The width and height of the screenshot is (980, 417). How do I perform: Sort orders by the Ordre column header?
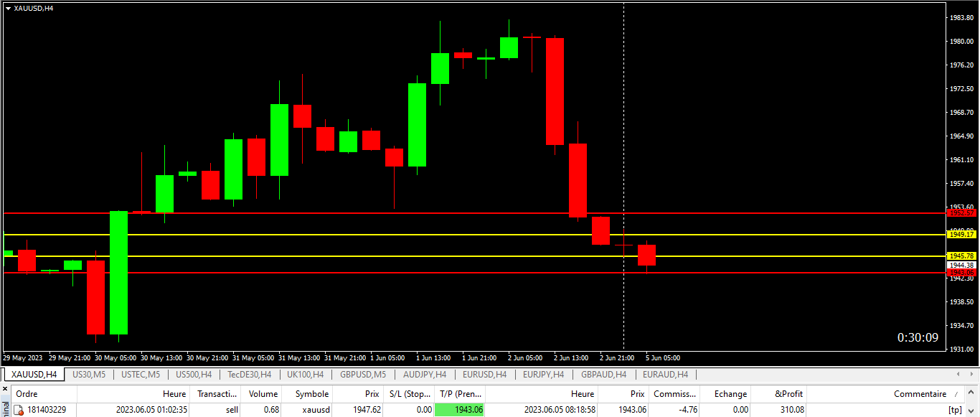tap(27, 394)
